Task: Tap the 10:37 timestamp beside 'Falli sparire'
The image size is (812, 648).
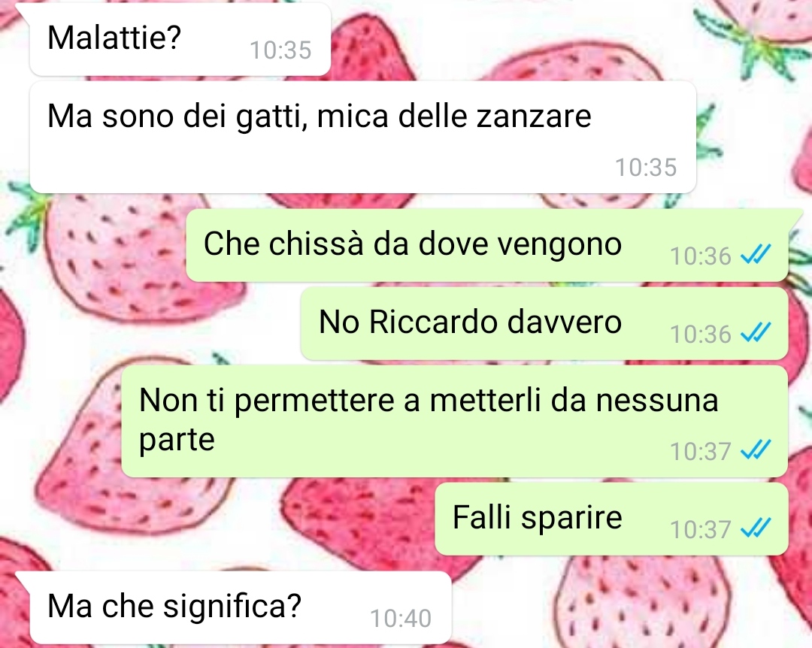Action: (700, 529)
